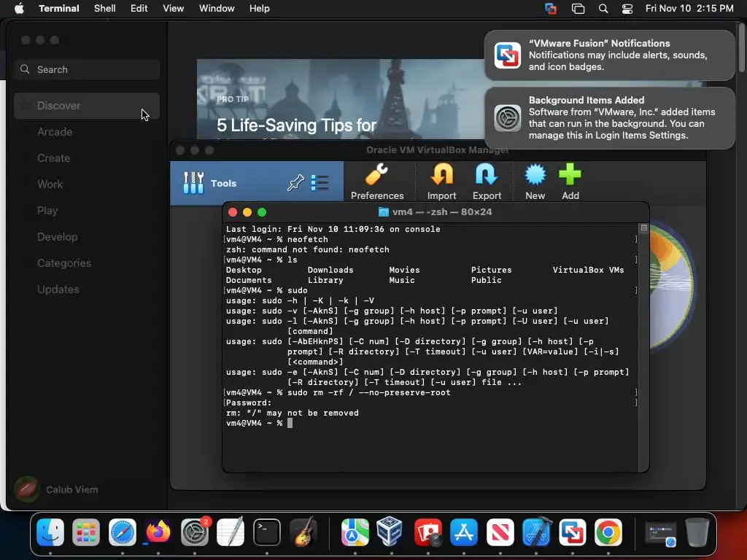Screen dimensions: 747x560
Task: Launch Google Chrome from the Dock
Action: click(x=608, y=532)
